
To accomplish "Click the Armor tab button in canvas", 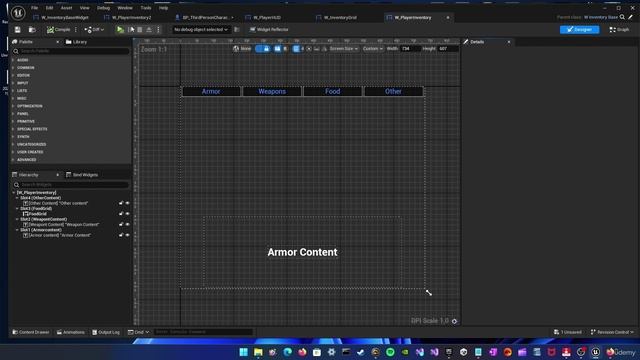I will point(211,91).
